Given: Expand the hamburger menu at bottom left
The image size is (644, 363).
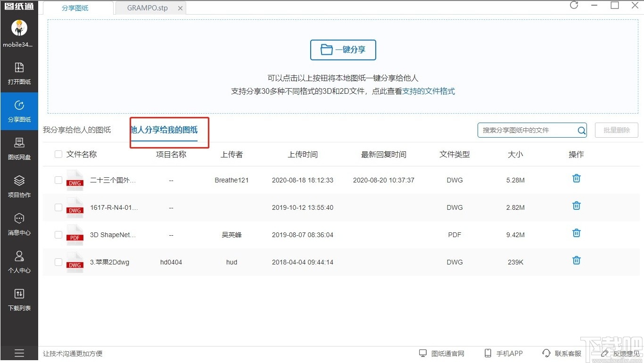Looking at the screenshot, I should point(19,353).
